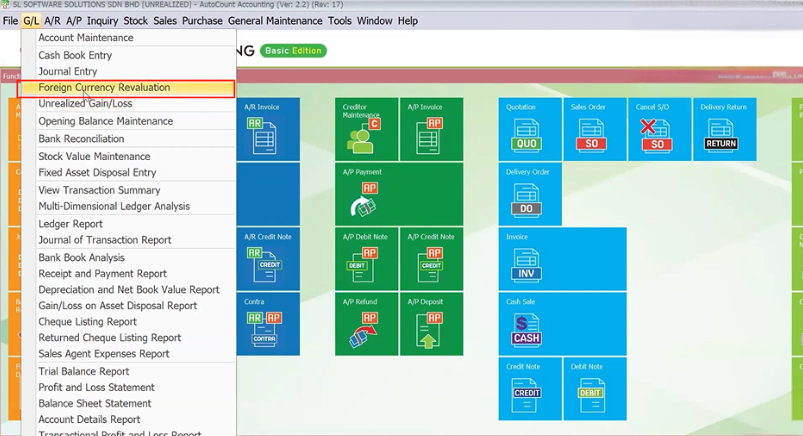This screenshot has height=436, width=803.
Task: Open the sales Credit Note tile
Action: pyautogui.click(x=530, y=389)
